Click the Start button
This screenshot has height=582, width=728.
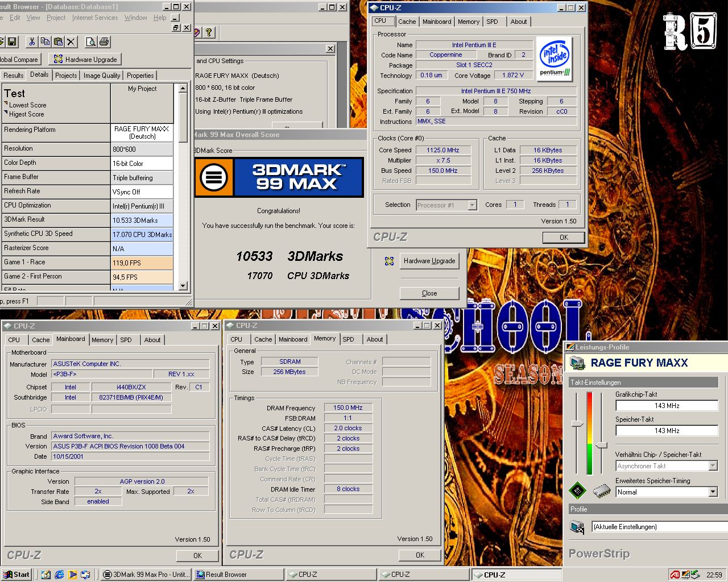click(16, 575)
